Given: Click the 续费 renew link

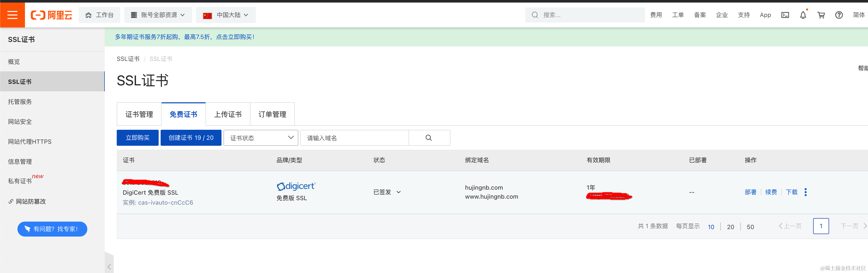Looking at the screenshot, I should [x=771, y=192].
